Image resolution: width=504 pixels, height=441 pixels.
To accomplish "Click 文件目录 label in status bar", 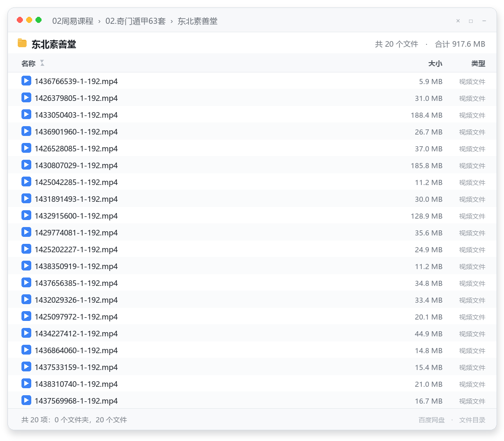I will pyautogui.click(x=472, y=420).
